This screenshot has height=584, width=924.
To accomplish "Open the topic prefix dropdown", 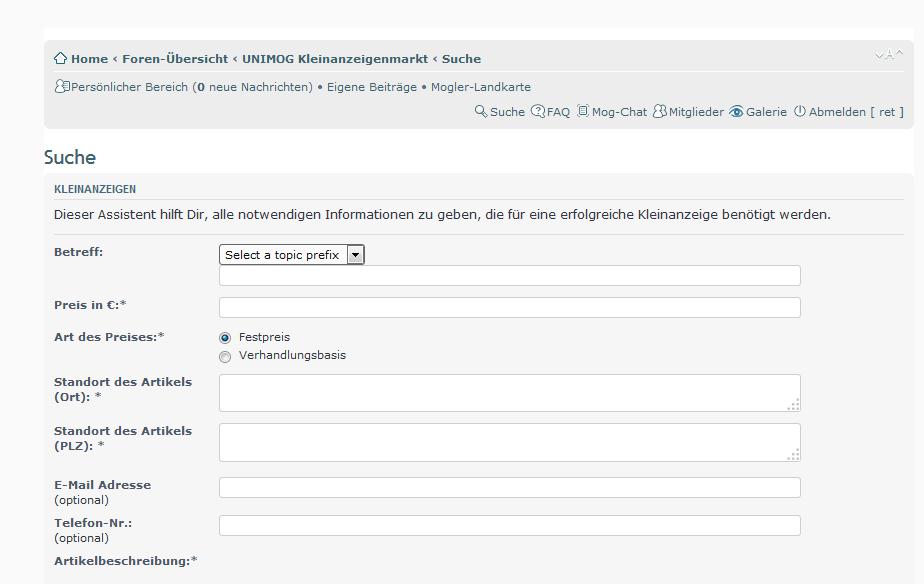I will 291,255.
